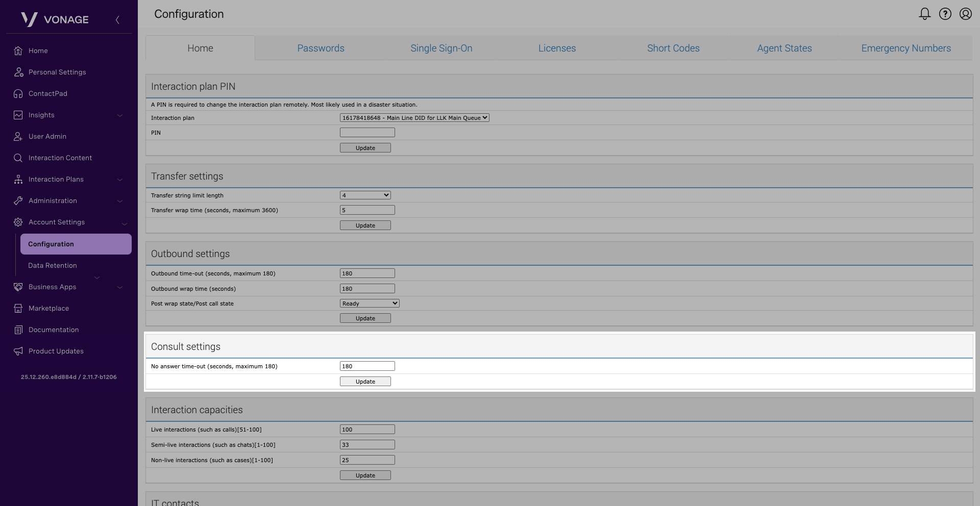Screen dimensions: 980x506
Task: Click the Marketplace store icon
Action: pos(18,309)
